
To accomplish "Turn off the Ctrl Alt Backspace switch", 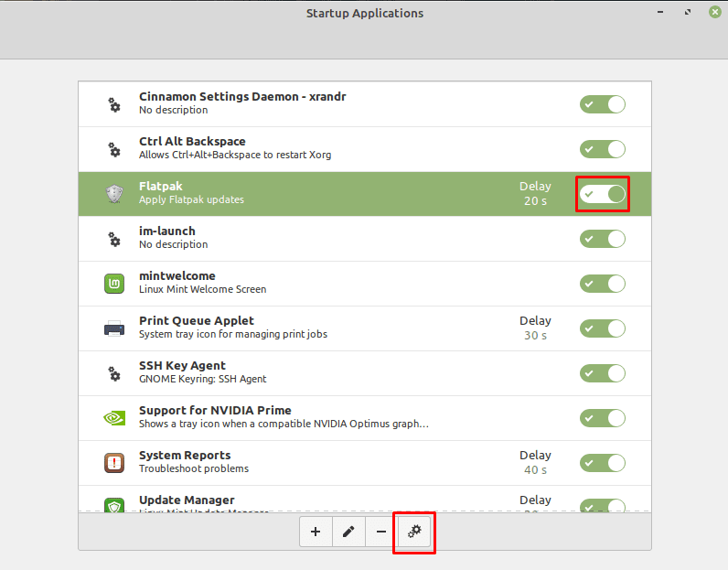I will coord(603,149).
